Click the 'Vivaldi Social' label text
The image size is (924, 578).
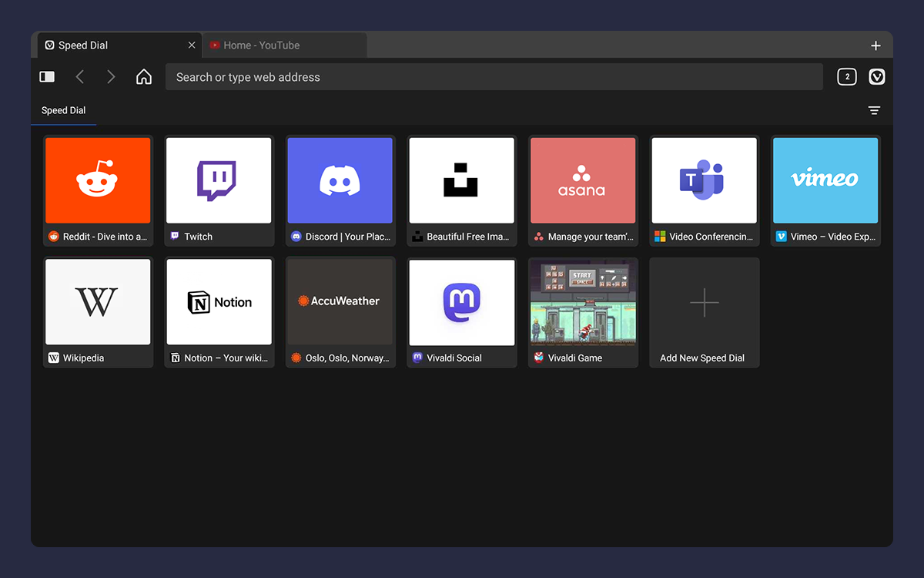[x=454, y=358]
